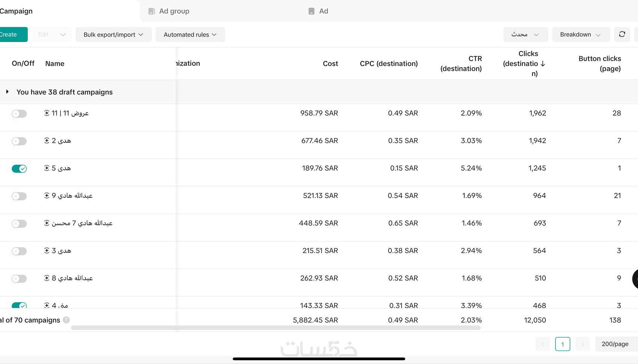The width and height of the screenshot is (638, 364).
Task: Open the Bulk export/import dropdown
Action: (x=113, y=35)
